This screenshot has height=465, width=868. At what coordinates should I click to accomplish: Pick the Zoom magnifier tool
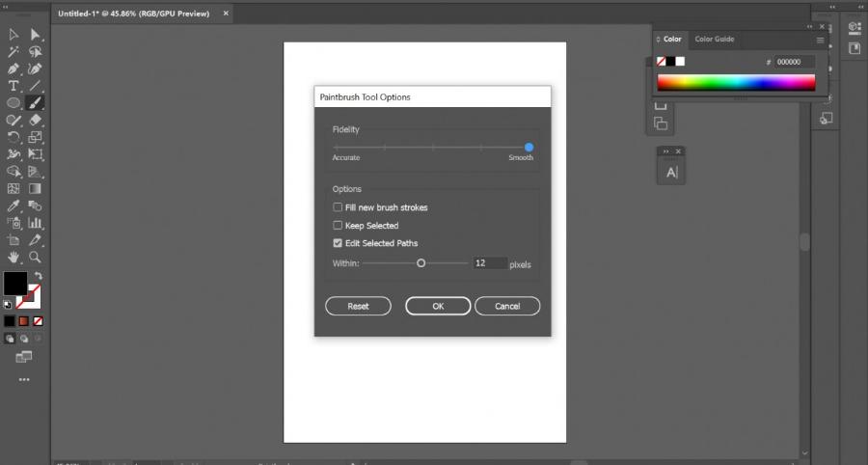(x=35, y=258)
